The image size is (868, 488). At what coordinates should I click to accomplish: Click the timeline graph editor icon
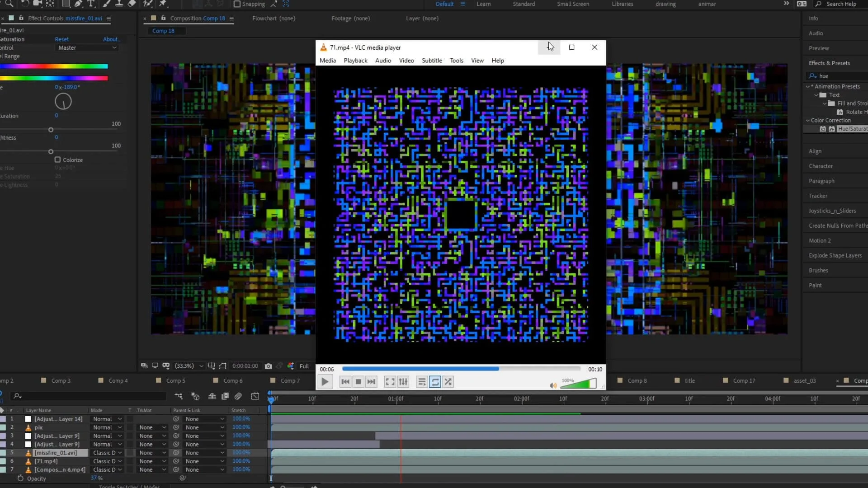pyautogui.click(x=255, y=396)
